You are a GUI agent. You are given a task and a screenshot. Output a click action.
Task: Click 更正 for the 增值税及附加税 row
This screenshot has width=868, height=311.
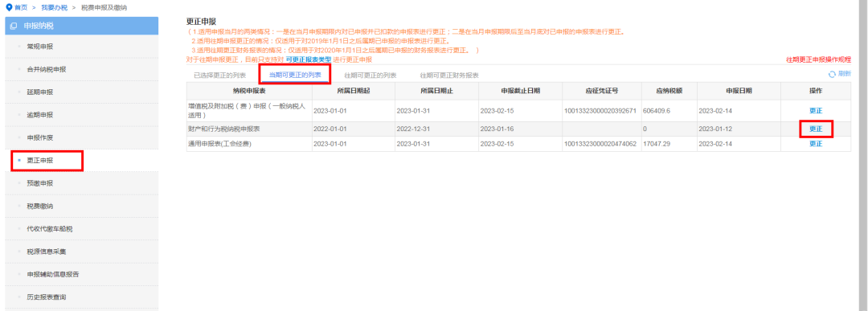(816, 111)
